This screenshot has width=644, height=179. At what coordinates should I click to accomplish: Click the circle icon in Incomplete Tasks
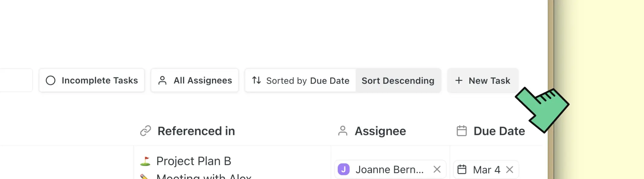[51, 80]
